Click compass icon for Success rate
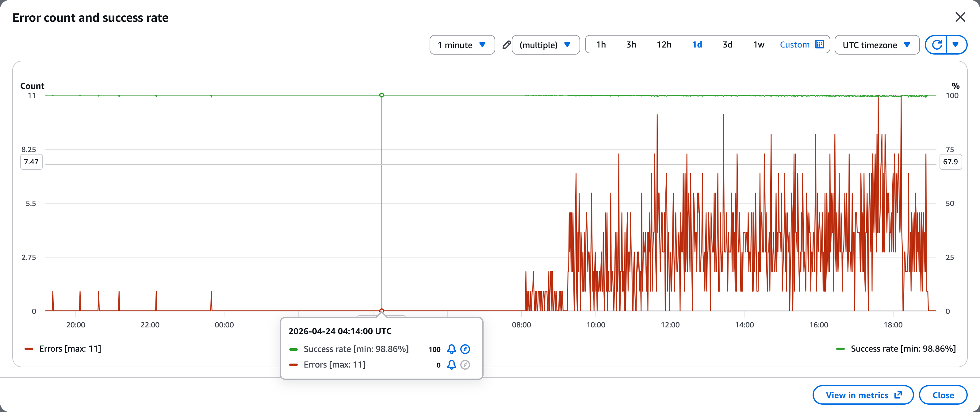This screenshot has height=412, width=980. click(465, 349)
